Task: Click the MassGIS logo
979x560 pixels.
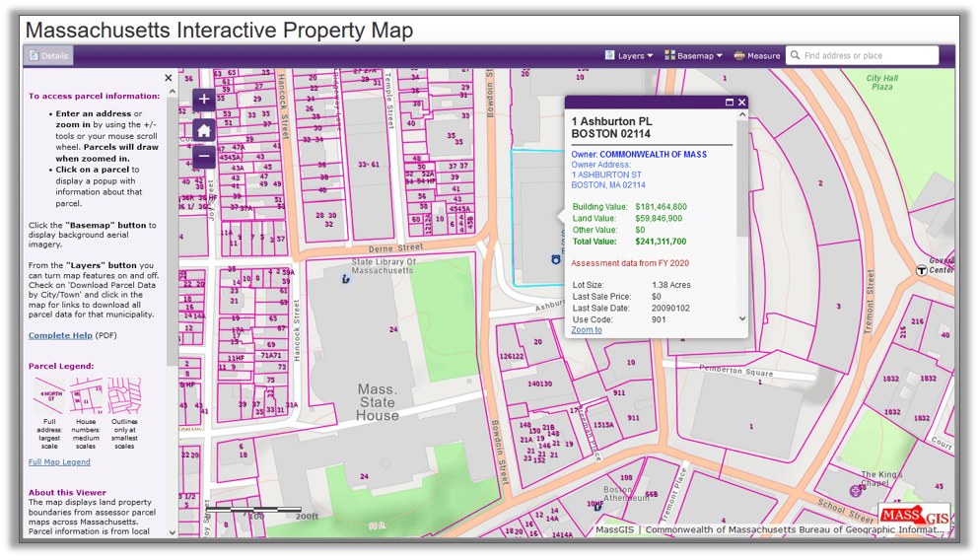Action: coord(914,516)
